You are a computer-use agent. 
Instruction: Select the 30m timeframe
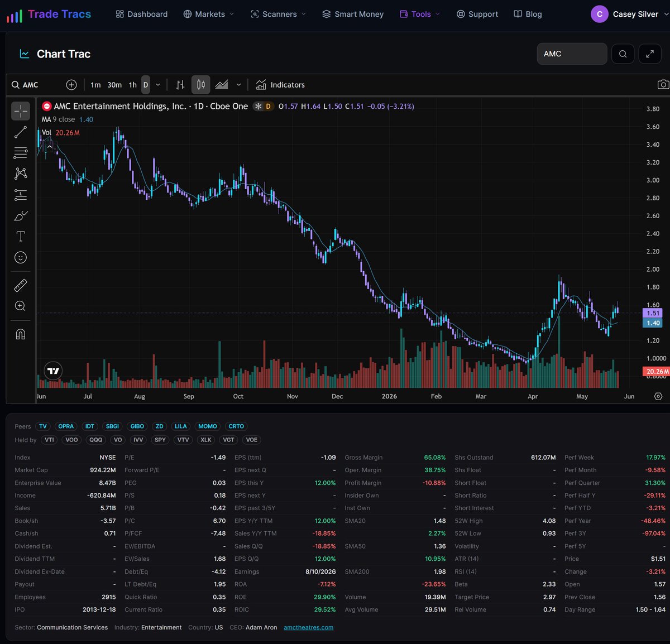pos(114,85)
